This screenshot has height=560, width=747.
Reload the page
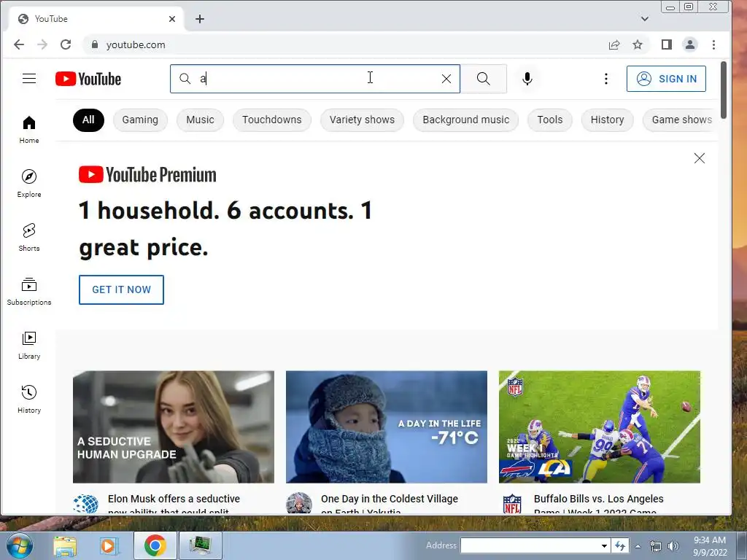66,44
